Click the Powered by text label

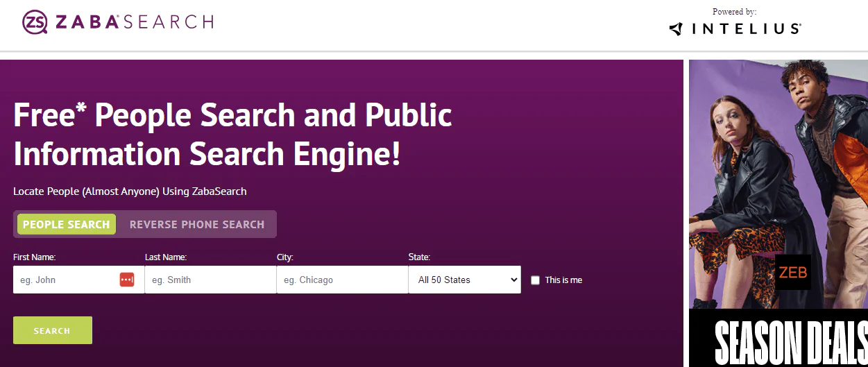click(734, 12)
